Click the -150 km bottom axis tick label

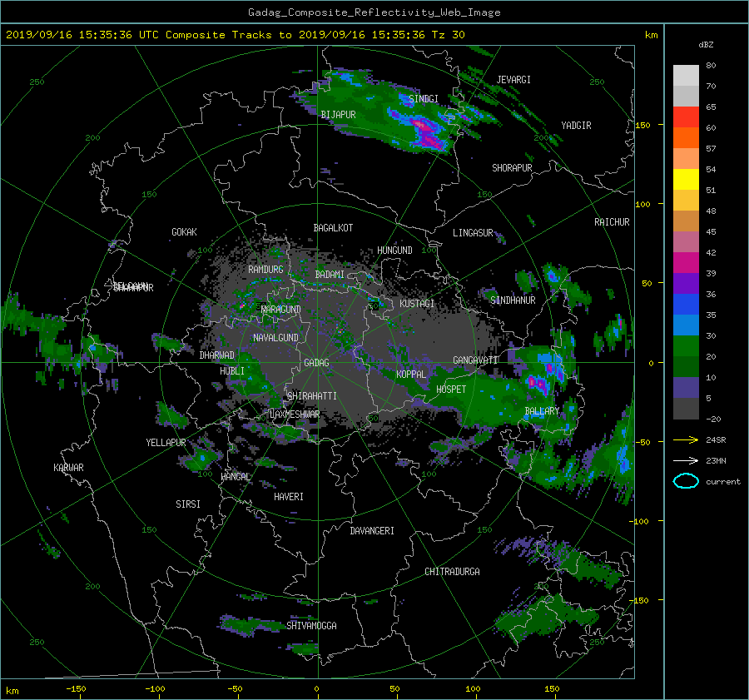[76, 689]
